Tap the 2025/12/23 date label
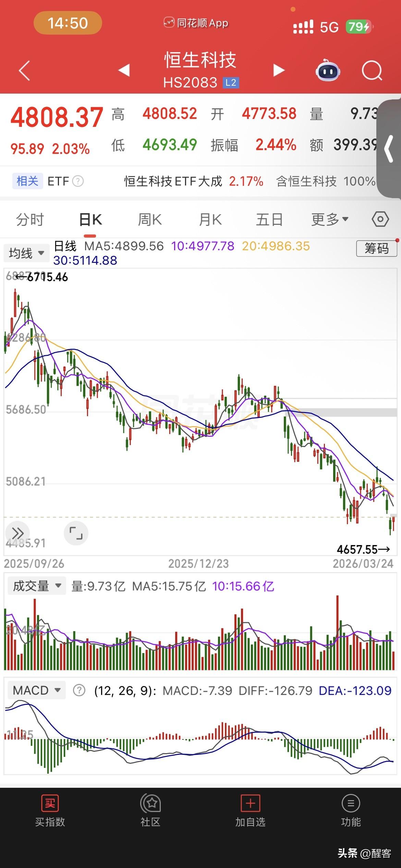This screenshot has height=868, width=401. coord(198,564)
